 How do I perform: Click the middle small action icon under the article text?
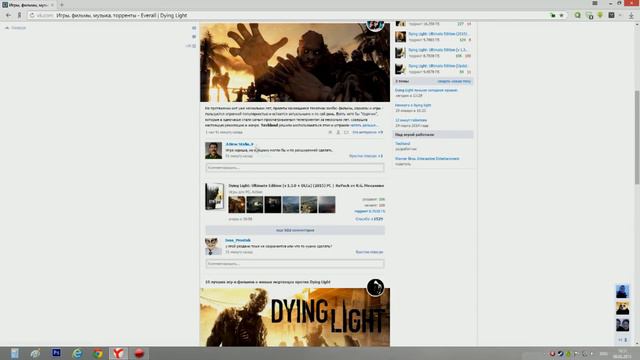click(x=338, y=132)
